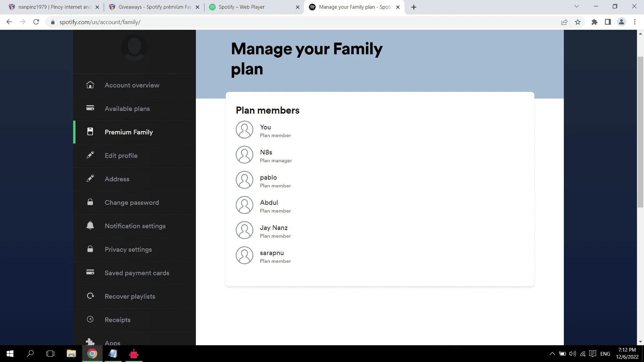644x362 pixels.
Task: Click the Recover playlists refresh icon
Action: tap(90, 296)
